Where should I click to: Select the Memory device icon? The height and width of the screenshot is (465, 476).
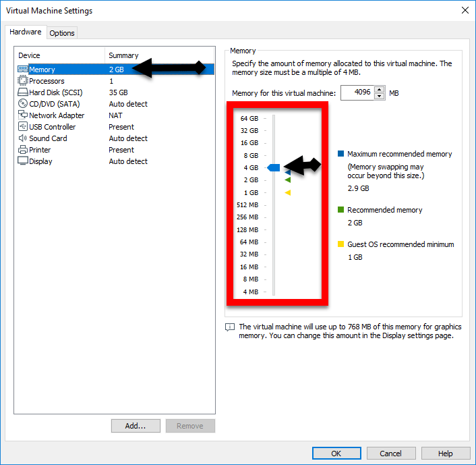22,70
